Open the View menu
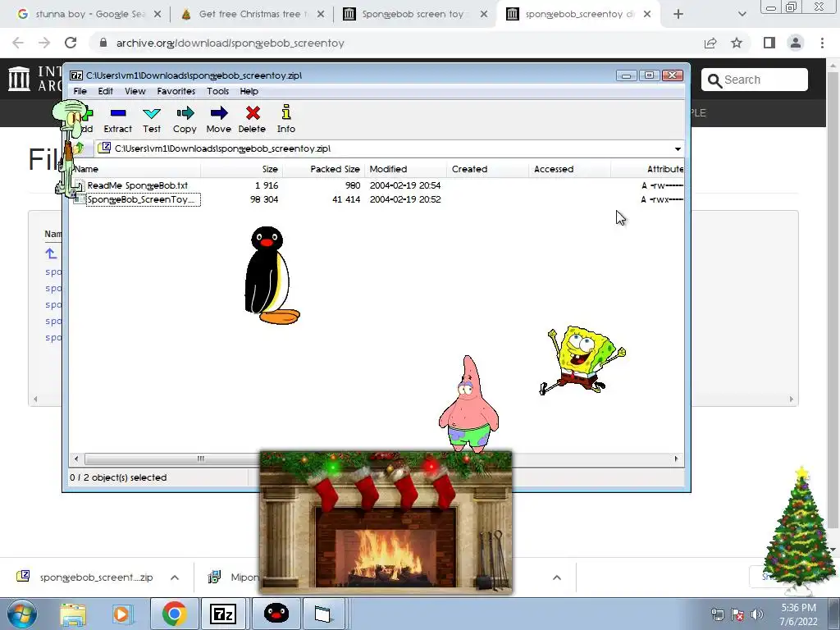Image resolution: width=840 pixels, height=630 pixels. pos(135,91)
